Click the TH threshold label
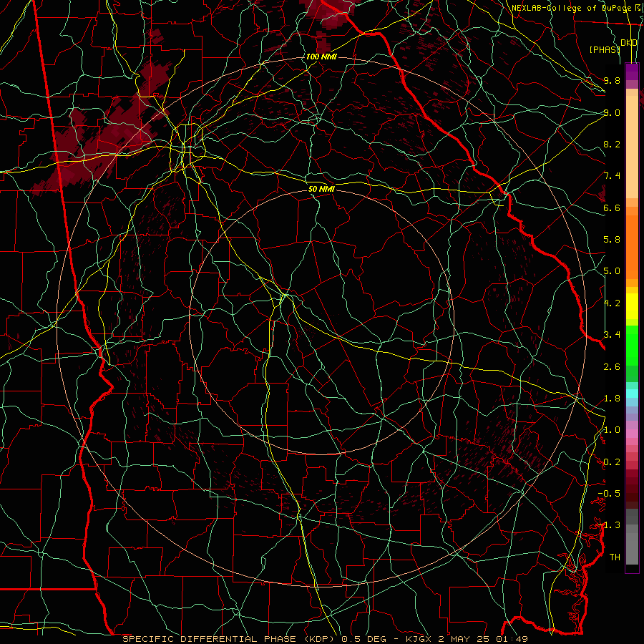 (615, 557)
